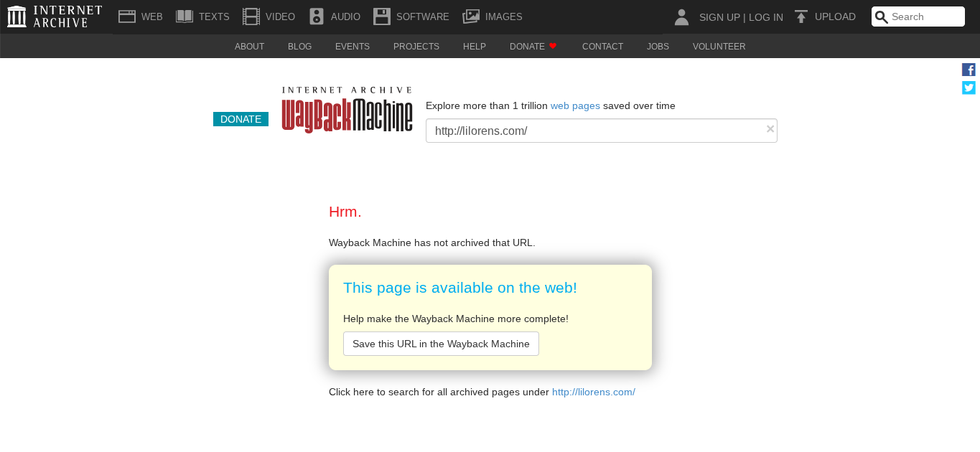
Task: Open the PROJECTS link
Action: click(x=416, y=47)
